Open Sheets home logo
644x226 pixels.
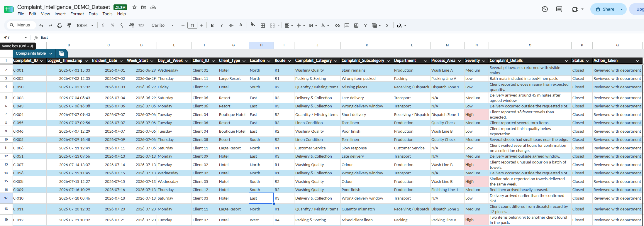[x=9, y=9]
